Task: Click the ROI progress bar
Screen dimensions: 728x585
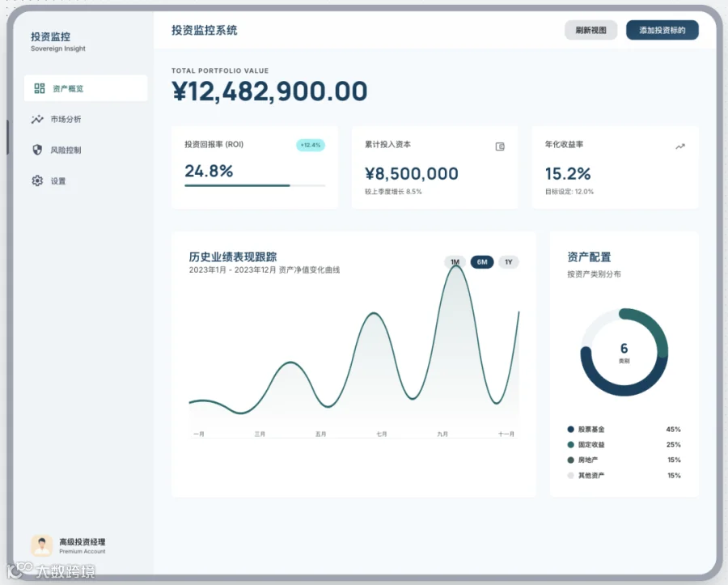Action: (x=255, y=186)
